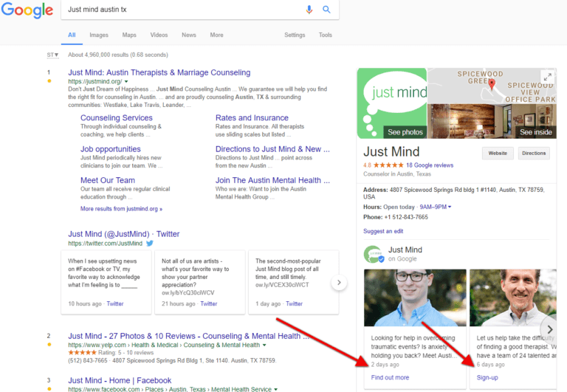This screenshot has width=567, height=392.
Task: Click the Google logo
Action: [27, 10]
